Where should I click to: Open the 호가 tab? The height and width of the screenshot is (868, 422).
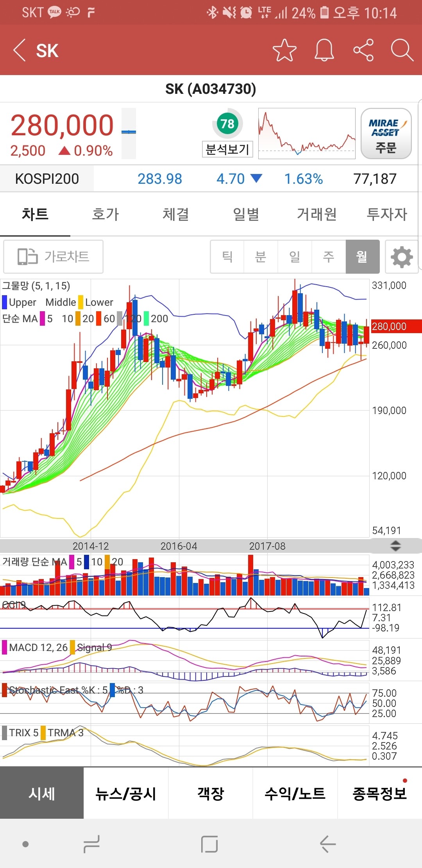[x=105, y=214]
